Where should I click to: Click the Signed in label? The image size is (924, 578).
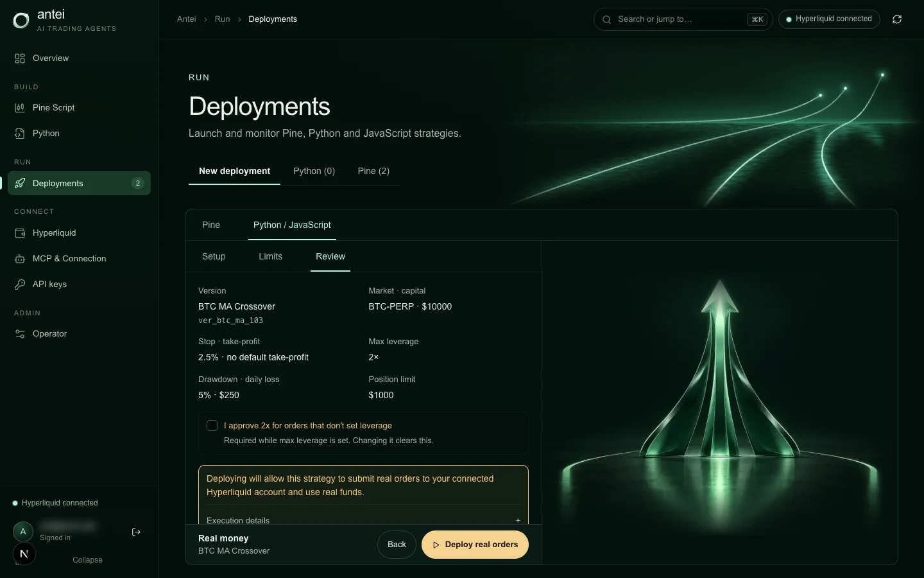click(x=55, y=538)
